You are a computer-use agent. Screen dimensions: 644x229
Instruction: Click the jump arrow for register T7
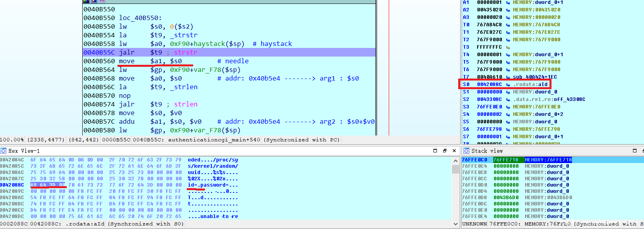pyautogui.click(x=508, y=77)
